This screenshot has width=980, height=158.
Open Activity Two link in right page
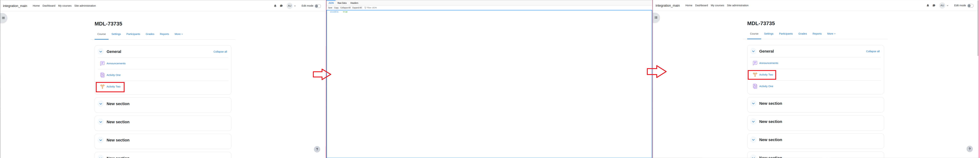pos(766,75)
